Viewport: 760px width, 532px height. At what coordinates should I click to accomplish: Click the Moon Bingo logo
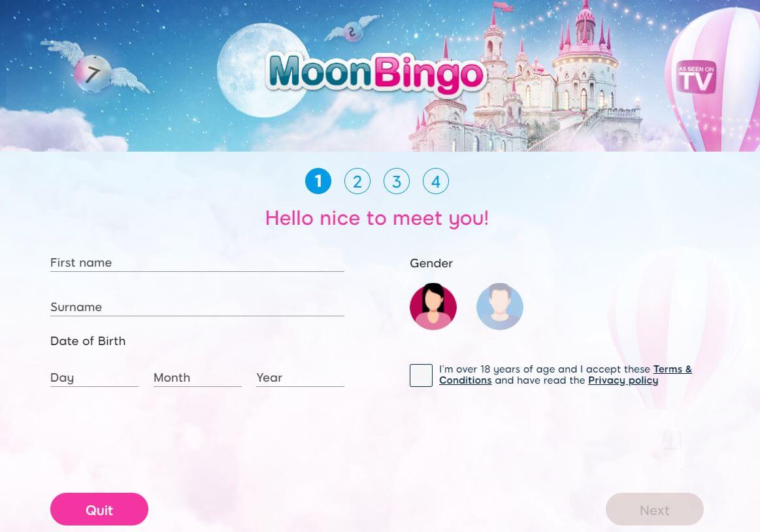(x=376, y=73)
